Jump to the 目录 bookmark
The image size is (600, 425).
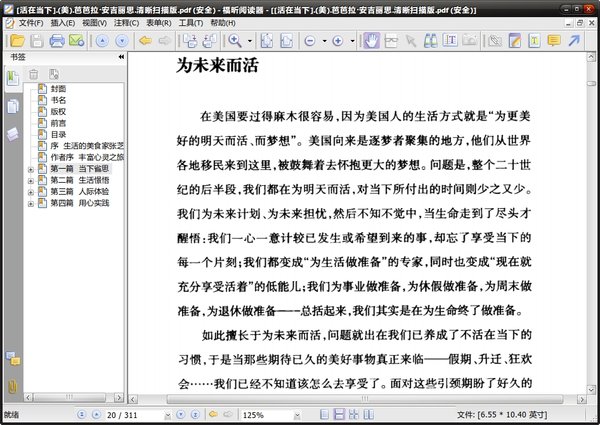point(58,135)
